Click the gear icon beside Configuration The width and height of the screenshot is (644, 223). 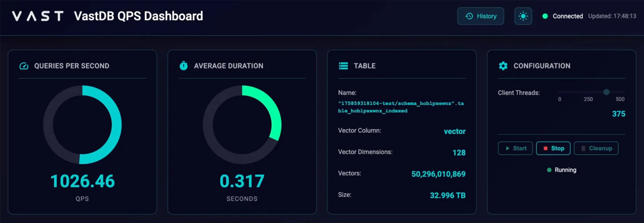point(503,66)
